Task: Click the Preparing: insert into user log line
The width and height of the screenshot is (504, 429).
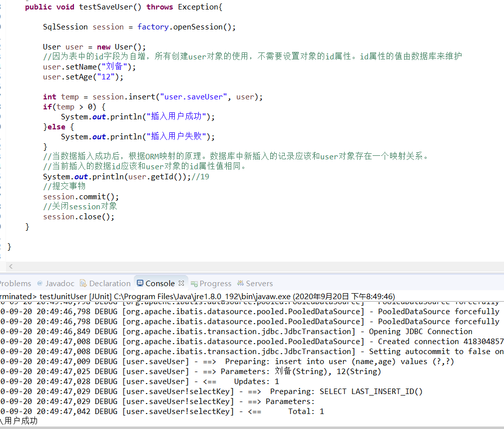Action: (227, 361)
